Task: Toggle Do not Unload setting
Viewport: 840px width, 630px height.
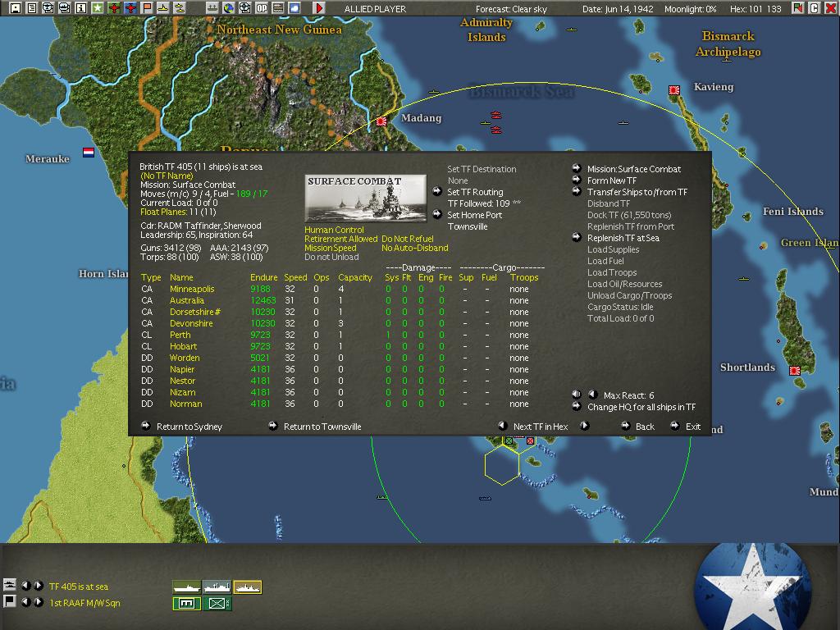Action: [x=331, y=257]
